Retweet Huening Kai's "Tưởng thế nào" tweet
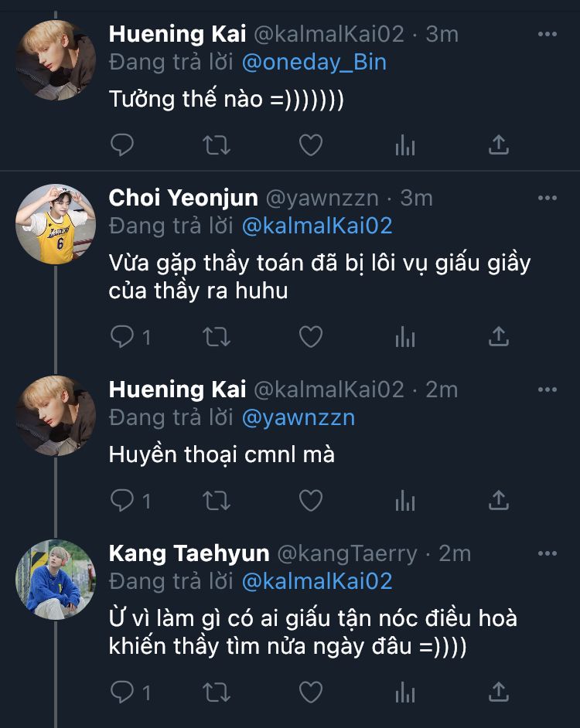 click(217, 145)
